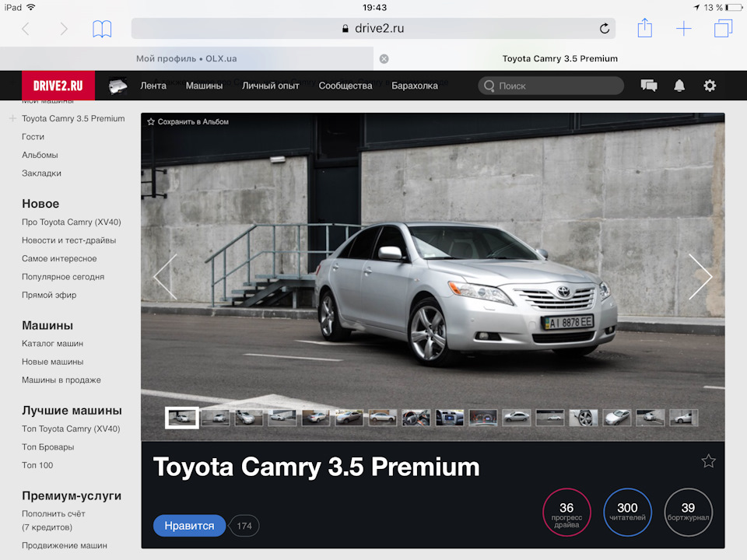Open messages chat bubbles icon
The image size is (747, 560).
pos(649,86)
